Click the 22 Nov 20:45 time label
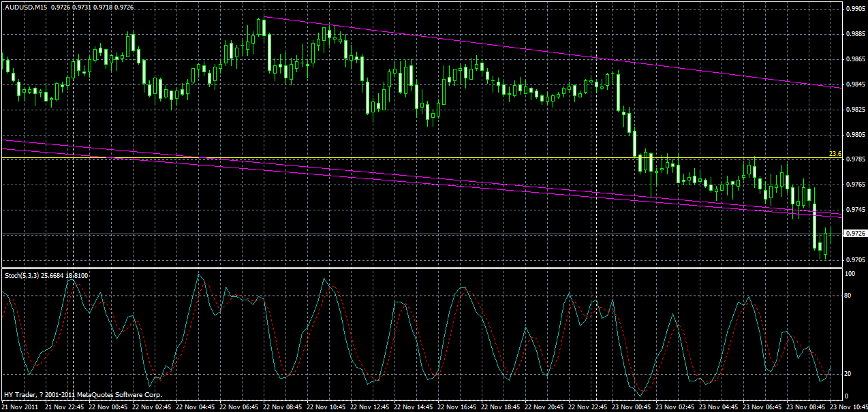Viewport: 868px width, 412px height. click(x=544, y=407)
